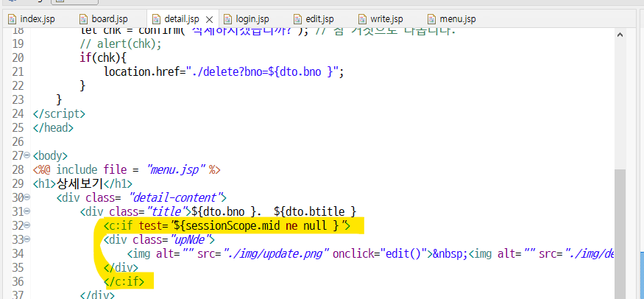Click the edit.jsp file icon
This screenshot has width=644, height=299.
(298, 19)
